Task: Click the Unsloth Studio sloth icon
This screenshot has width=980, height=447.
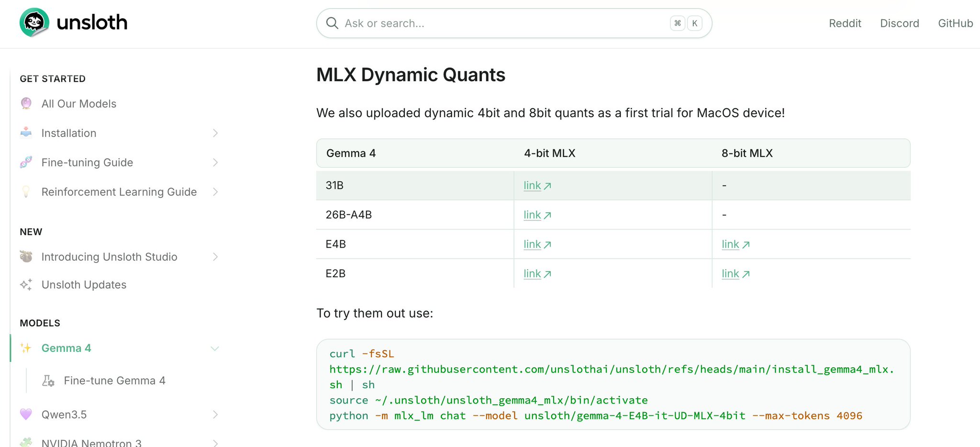Action: pos(26,257)
